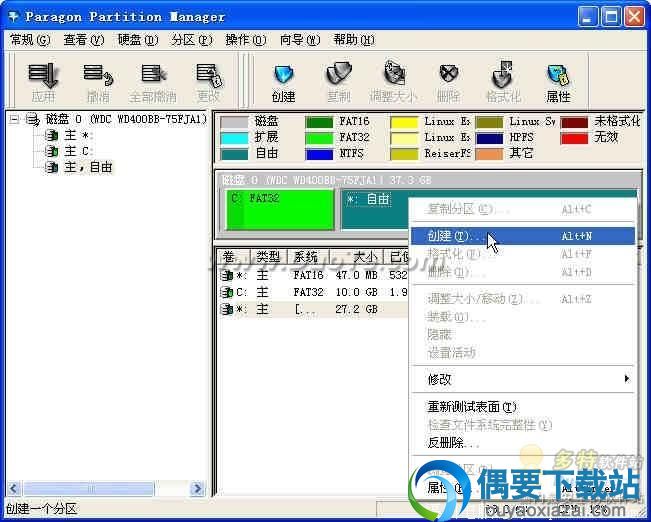The image size is (651, 522).
Task: Click the Paragon Partition Manager title bar icon
Action: coord(14,17)
